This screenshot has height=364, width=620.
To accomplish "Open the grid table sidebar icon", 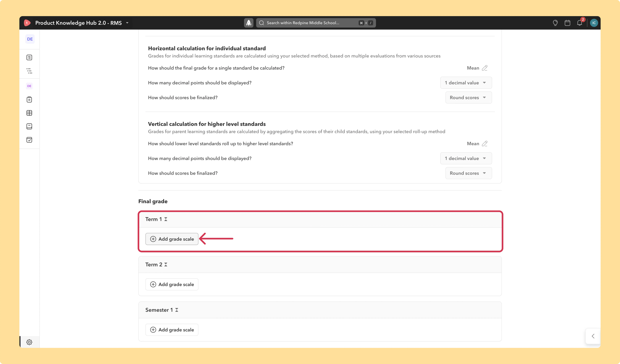I will pyautogui.click(x=29, y=113).
